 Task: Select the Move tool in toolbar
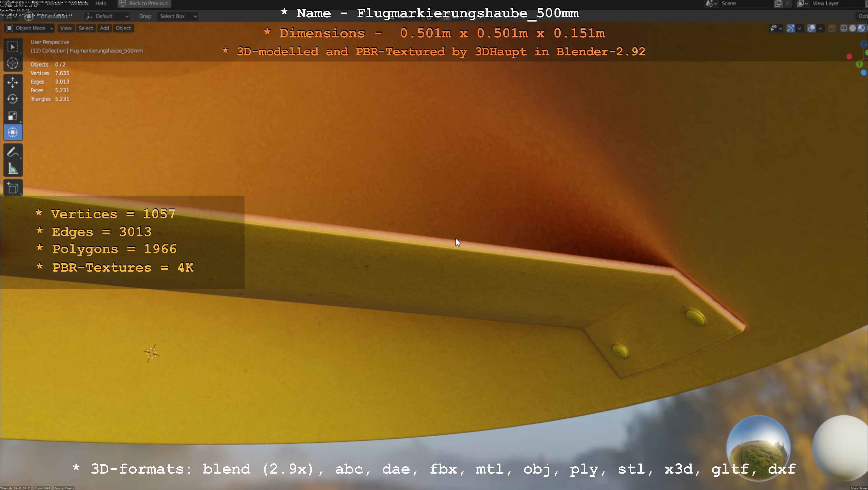[13, 83]
